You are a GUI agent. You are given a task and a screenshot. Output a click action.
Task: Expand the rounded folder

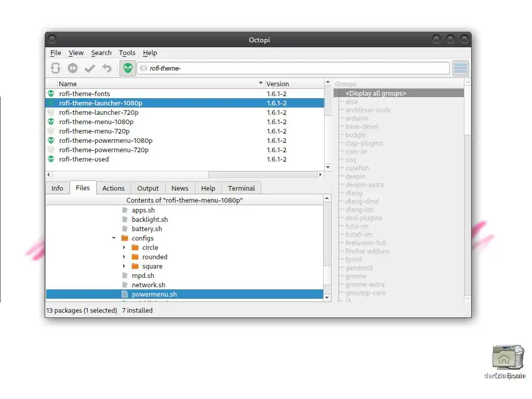[124, 257]
